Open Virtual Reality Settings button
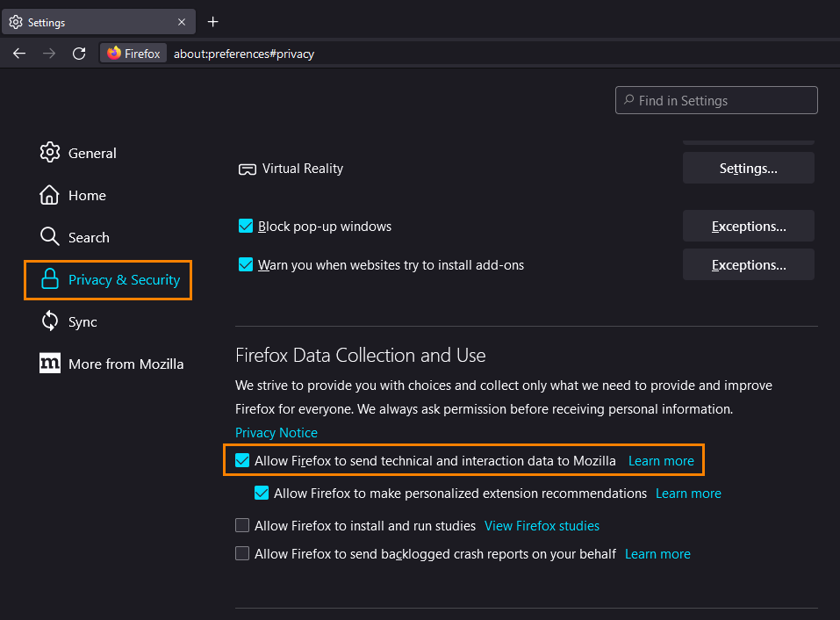 (x=749, y=169)
